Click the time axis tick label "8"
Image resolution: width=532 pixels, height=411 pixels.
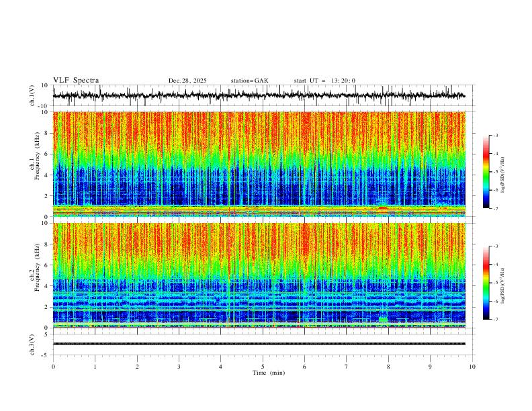click(x=388, y=367)
